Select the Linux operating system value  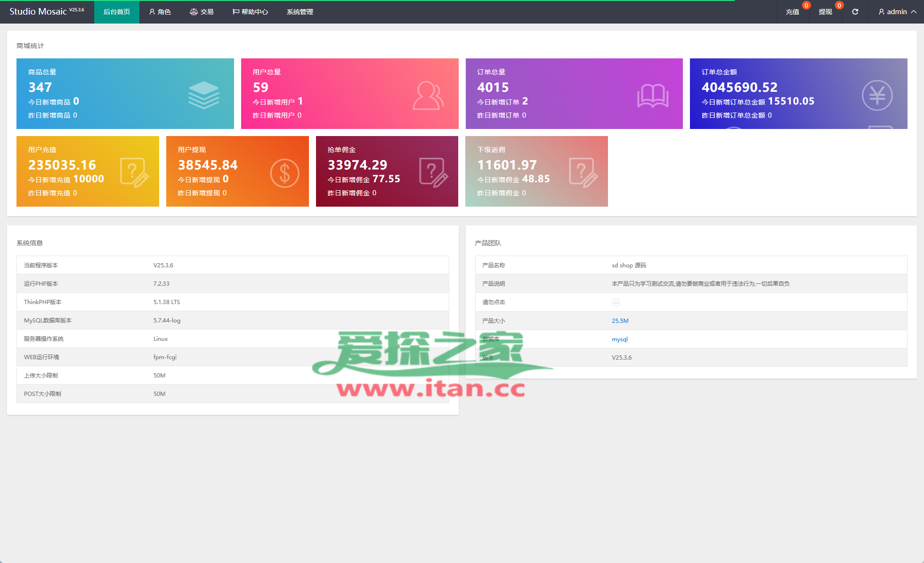160,338
